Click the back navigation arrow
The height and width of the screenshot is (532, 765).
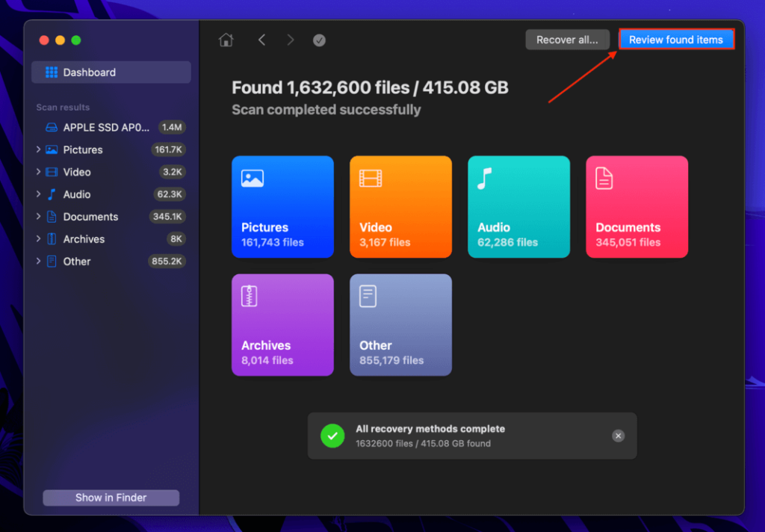(x=261, y=40)
